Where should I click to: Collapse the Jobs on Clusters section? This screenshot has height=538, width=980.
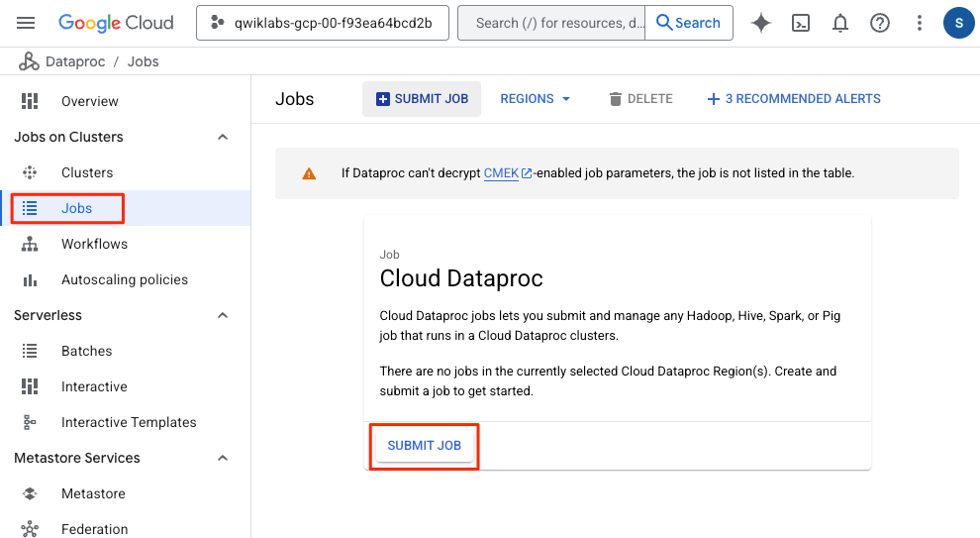(x=223, y=137)
